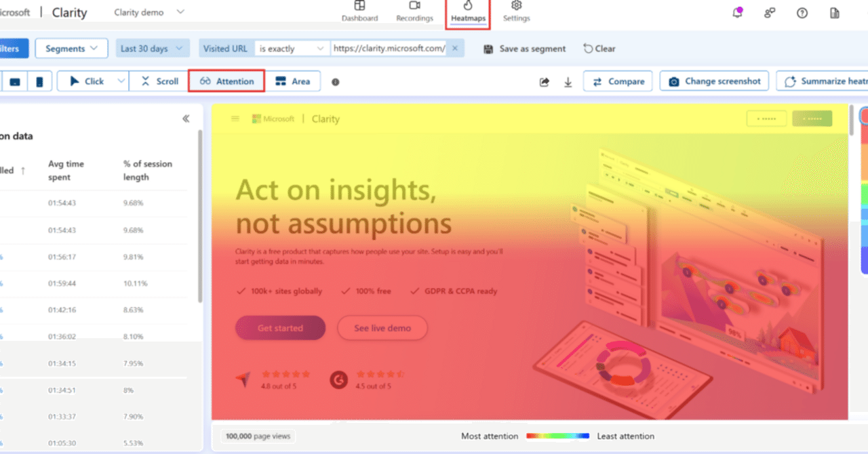Click the download heatmap icon

(568, 81)
